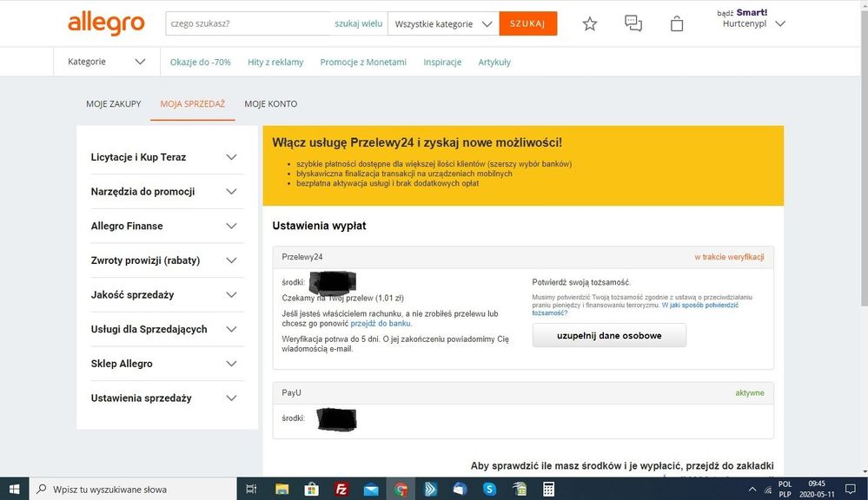Image resolution: width=868 pixels, height=500 pixels.
Task: Open Artykuły menu link
Action: click(x=494, y=62)
